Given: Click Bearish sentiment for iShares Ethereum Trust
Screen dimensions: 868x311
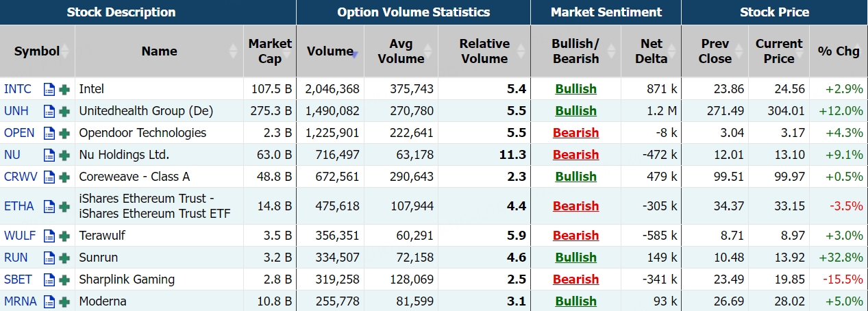Looking at the screenshot, I should click(575, 206).
